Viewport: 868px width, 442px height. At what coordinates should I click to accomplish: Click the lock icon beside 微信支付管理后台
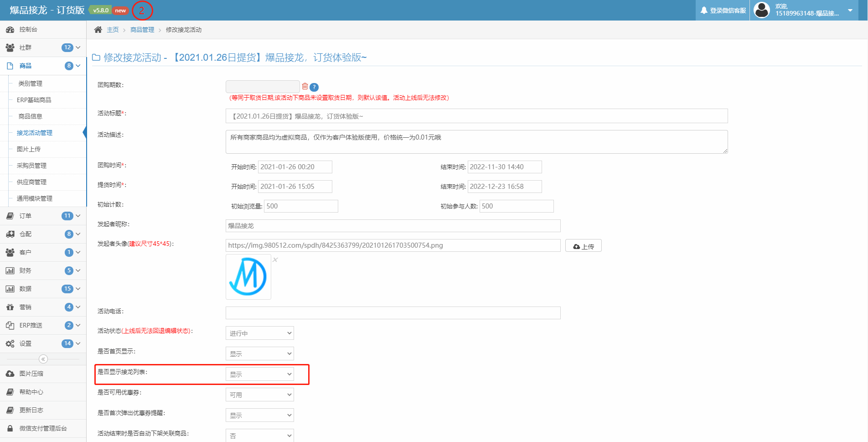coord(10,428)
